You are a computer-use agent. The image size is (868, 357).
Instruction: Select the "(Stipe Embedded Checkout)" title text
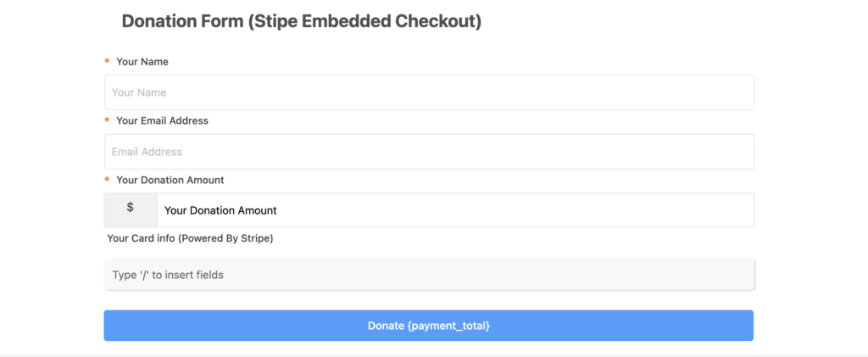click(x=365, y=21)
